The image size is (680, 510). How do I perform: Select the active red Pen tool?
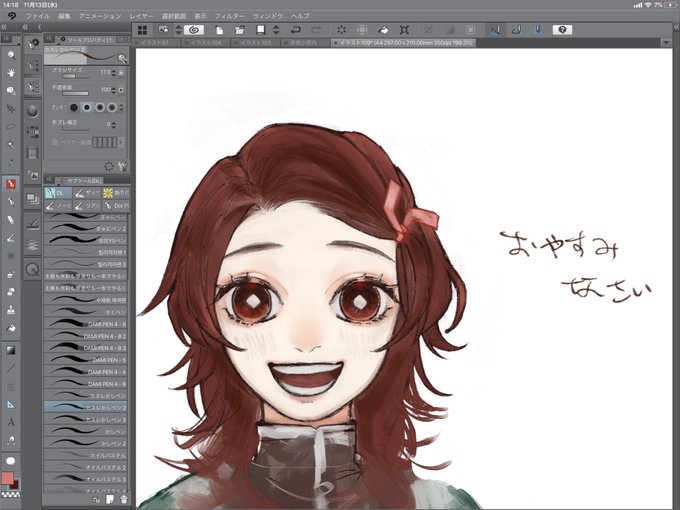11,183
